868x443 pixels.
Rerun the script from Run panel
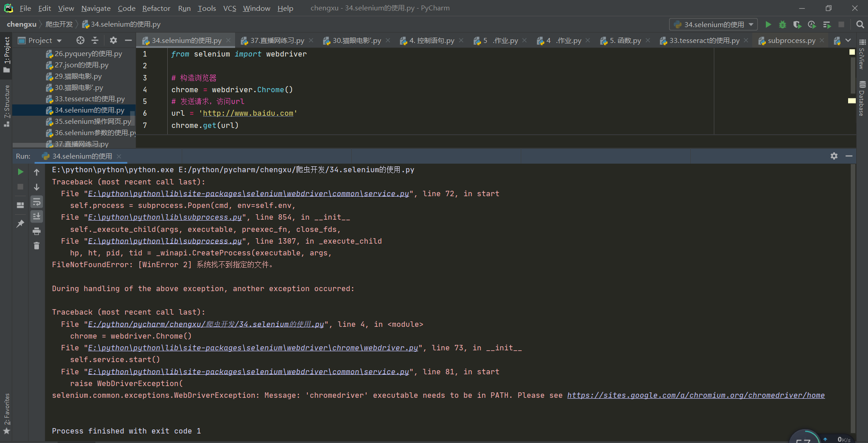tap(20, 172)
